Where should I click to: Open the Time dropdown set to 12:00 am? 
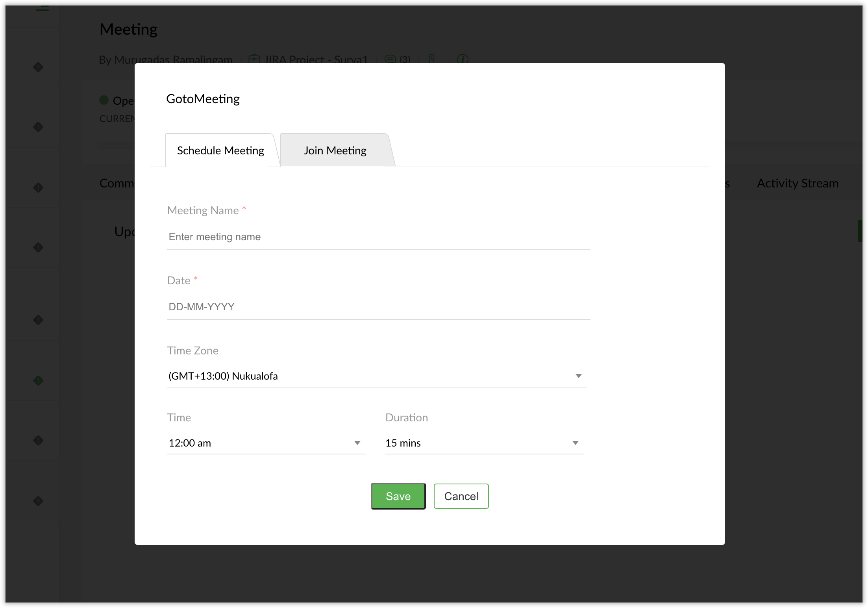pyautogui.click(x=266, y=443)
